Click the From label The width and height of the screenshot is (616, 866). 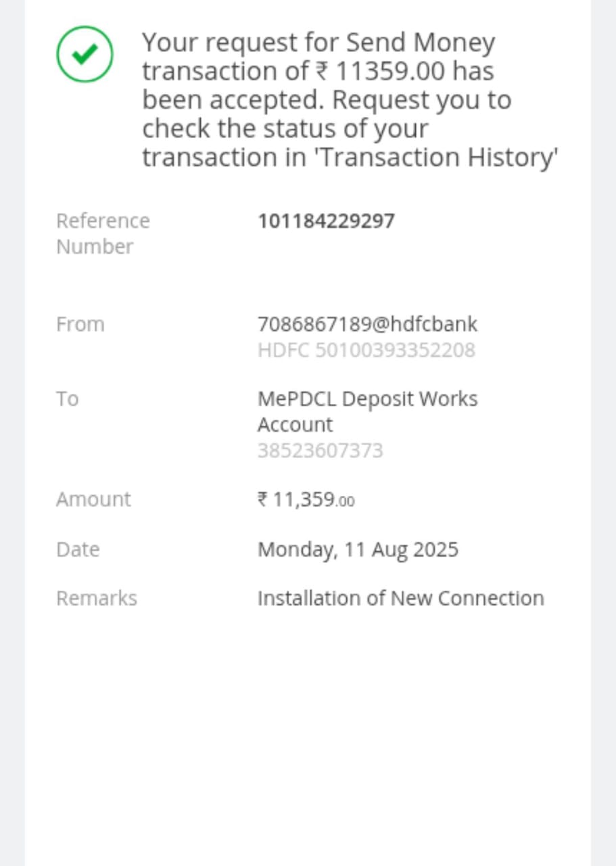(80, 325)
